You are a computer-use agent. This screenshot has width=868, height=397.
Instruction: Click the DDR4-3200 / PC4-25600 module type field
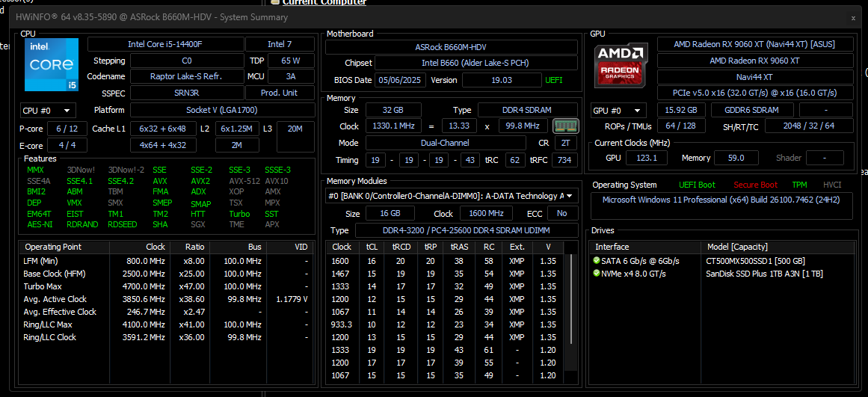pos(467,230)
